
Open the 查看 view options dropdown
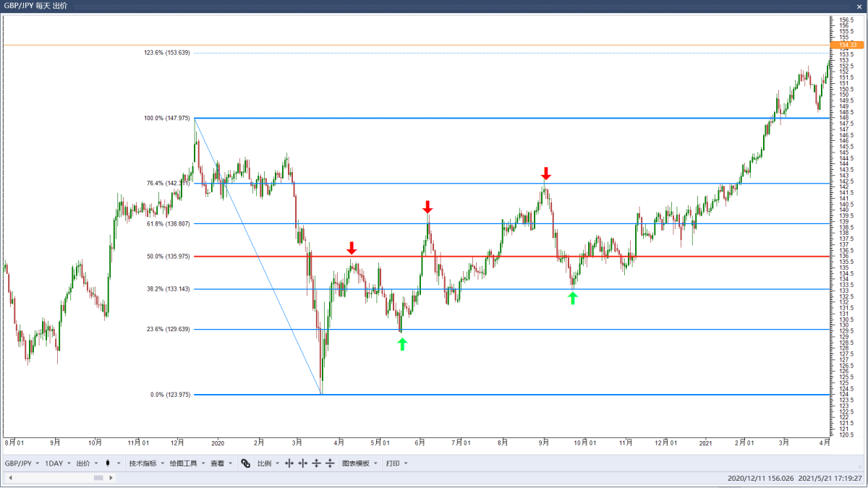pos(217,463)
